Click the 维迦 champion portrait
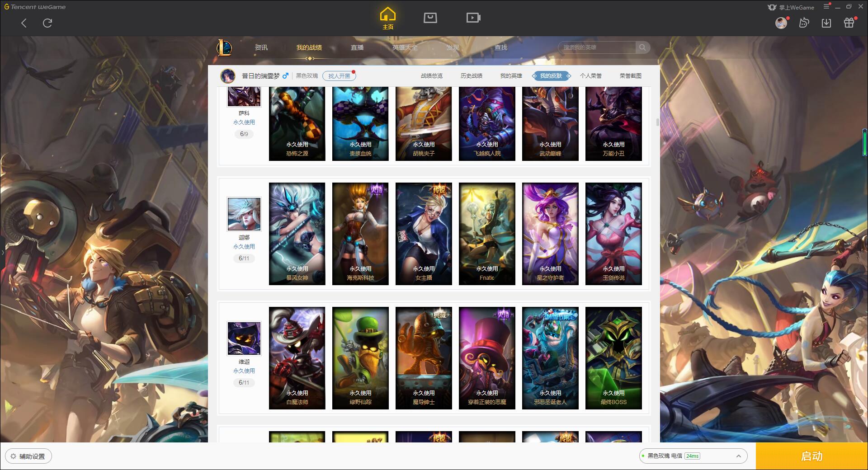Viewport: 868px width, 470px height. (x=244, y=338)
